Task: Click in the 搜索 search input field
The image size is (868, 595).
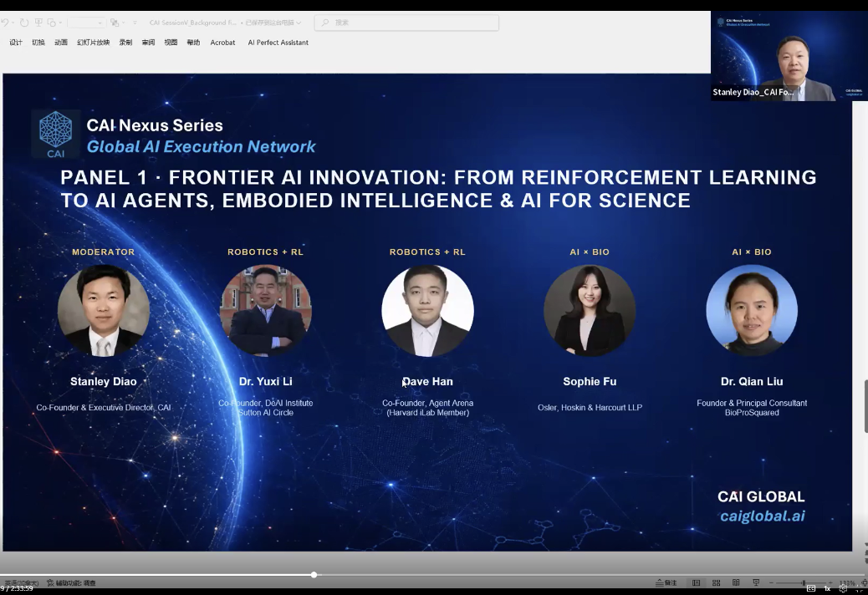Action: click(x=407, y=23)
